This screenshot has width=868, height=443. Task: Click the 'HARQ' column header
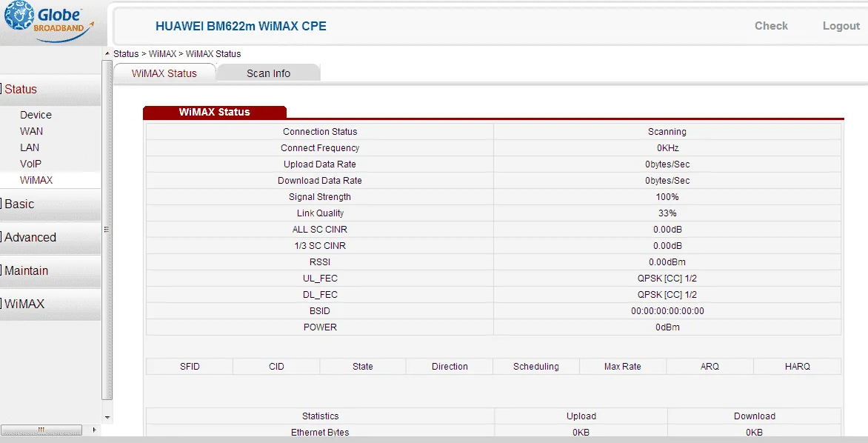(x=797, y=367)
